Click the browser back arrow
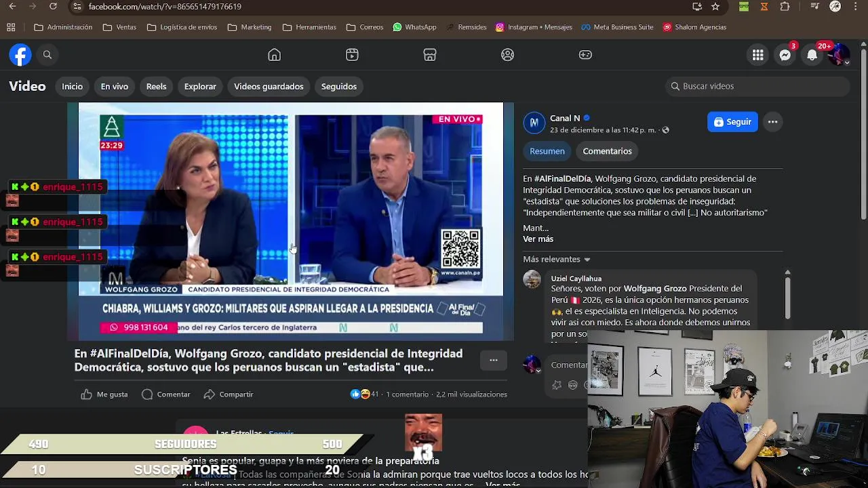The width and height of the screenshot is (868, 488). point(12,7)
